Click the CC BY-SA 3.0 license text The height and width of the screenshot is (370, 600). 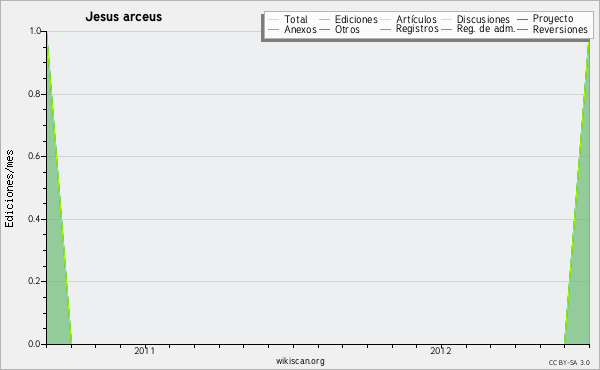click(x=569, y=363)
